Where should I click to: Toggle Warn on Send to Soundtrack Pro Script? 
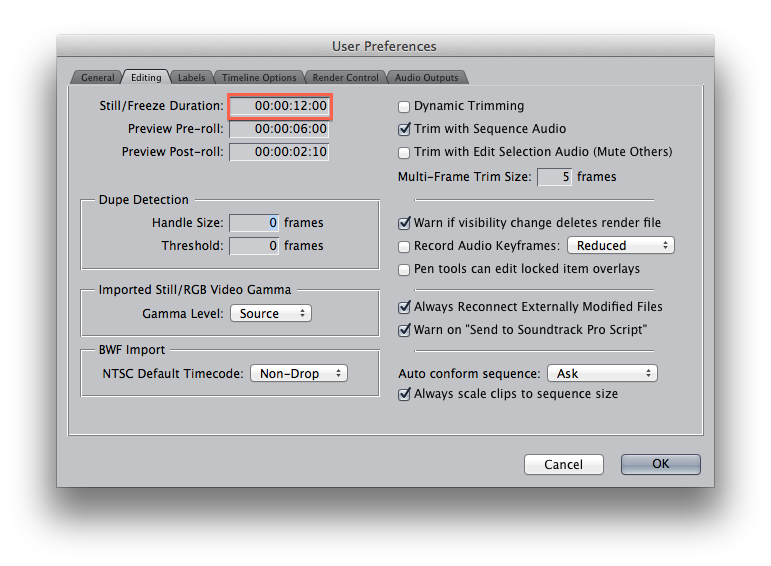(404, 330)
